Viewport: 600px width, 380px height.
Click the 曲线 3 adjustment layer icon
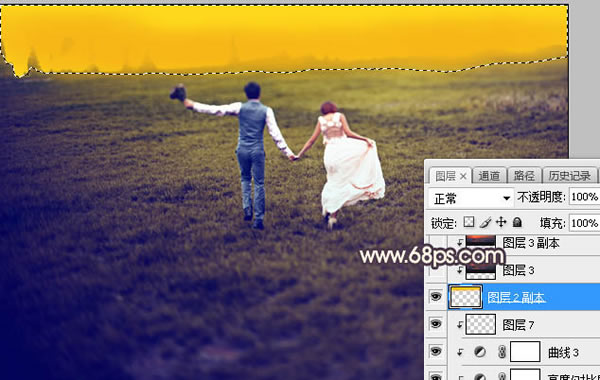(x=480, y=352)
